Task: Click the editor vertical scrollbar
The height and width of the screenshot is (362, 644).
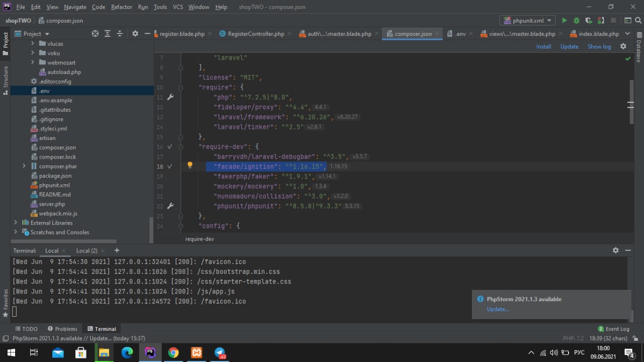Action: (x=631, y=102)
